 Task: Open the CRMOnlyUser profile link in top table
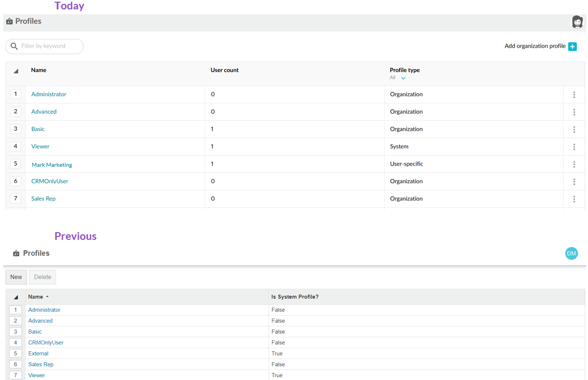pos(49,181)
